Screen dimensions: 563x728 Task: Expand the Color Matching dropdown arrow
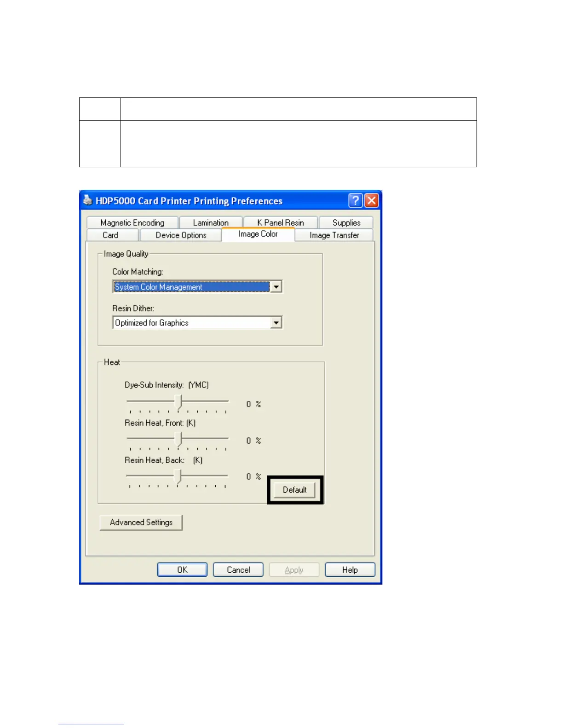276,287
